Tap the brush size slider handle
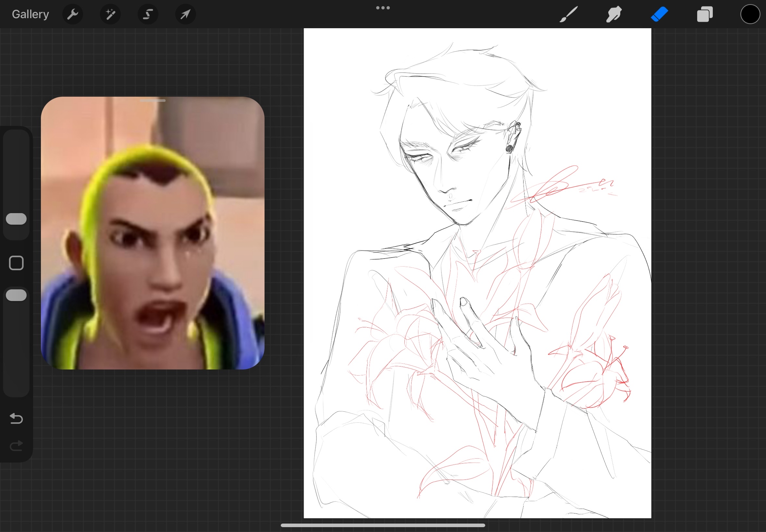The height and width of the screenshot is (532, 766). tap(16, 219)
